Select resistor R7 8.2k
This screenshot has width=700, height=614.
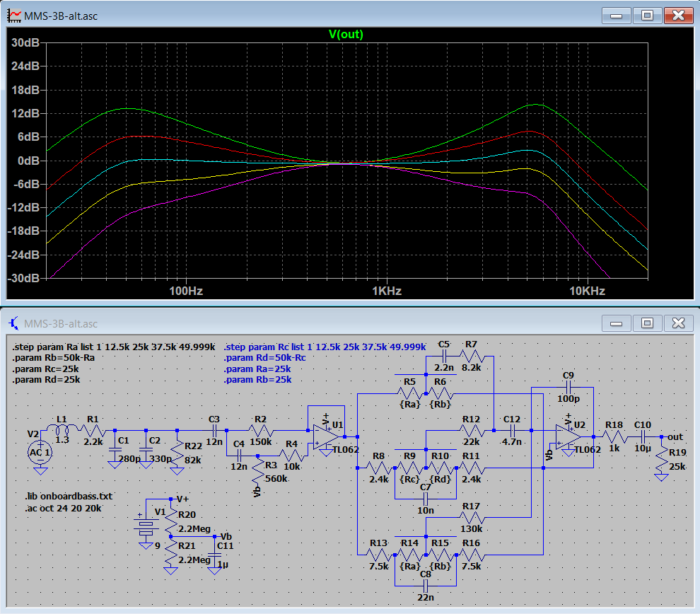472,356
